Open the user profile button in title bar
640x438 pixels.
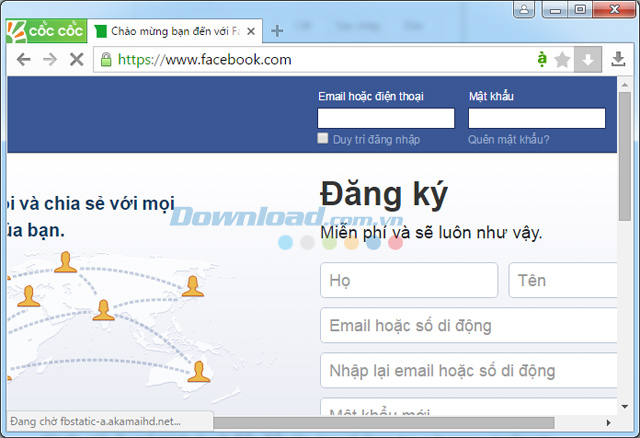click(524, 9)
